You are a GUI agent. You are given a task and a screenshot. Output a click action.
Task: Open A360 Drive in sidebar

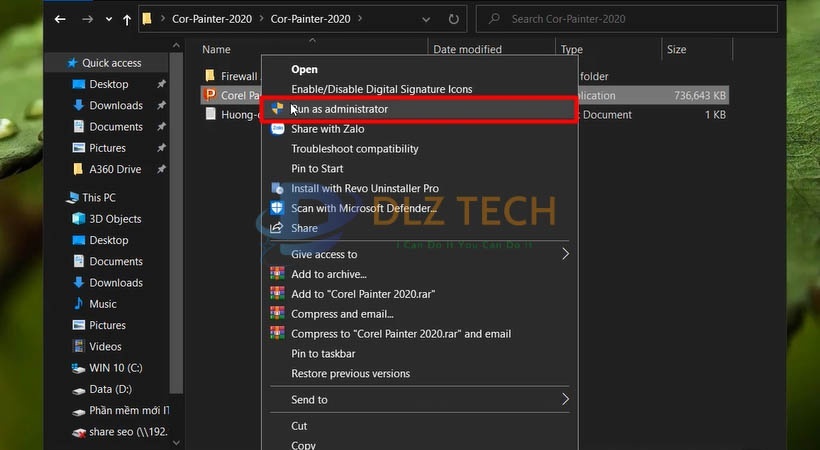pos(115,169)
